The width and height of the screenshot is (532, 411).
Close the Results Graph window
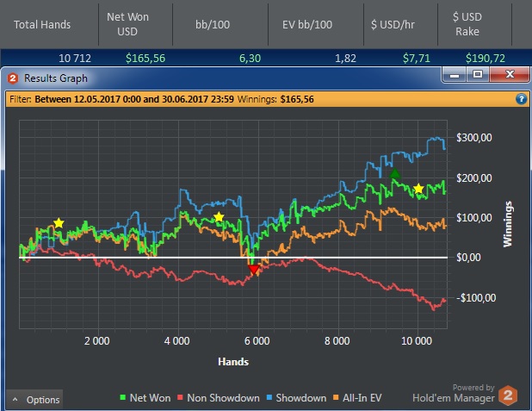[510, 74]
